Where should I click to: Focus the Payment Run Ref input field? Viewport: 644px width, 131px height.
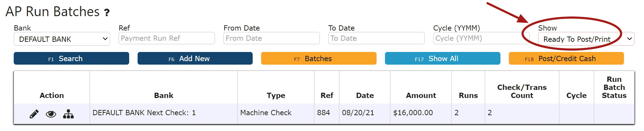(x=167, y=38)
